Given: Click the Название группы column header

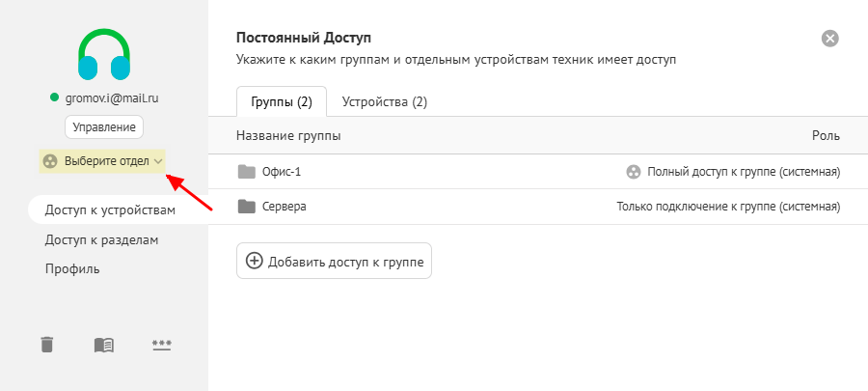Looking at the screenshot, I should coord(288,136).
